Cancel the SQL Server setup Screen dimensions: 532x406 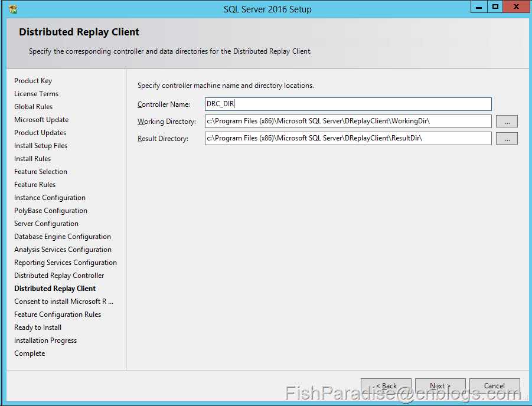(495, 386)
